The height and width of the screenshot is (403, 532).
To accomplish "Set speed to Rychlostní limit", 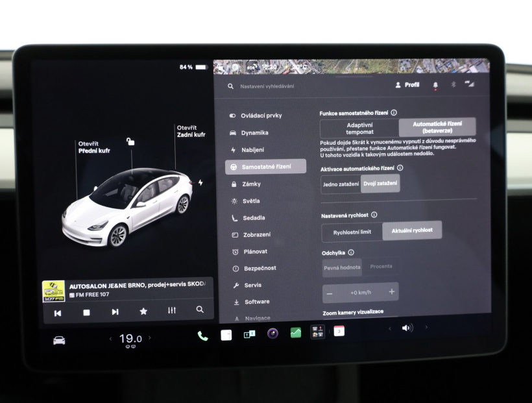I will (x=352, y=232).
